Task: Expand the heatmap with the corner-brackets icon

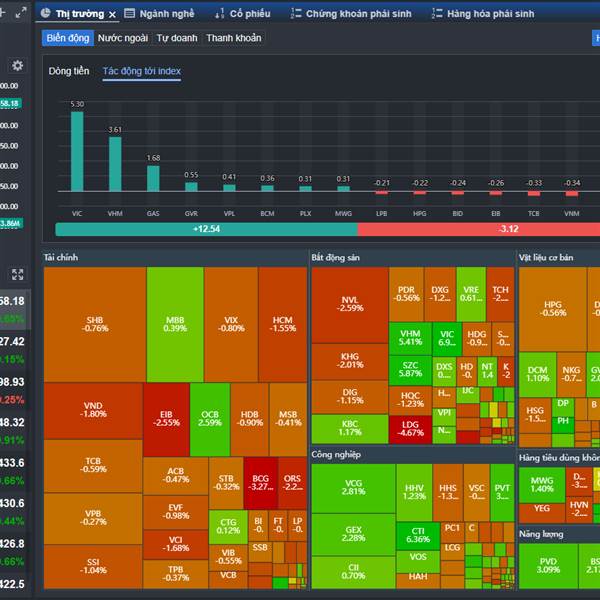Action: tap(18, 274)
